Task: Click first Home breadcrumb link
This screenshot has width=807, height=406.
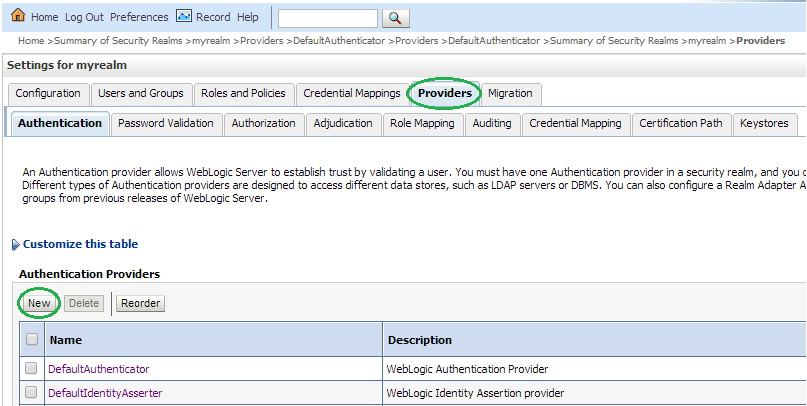Action: 31,41
